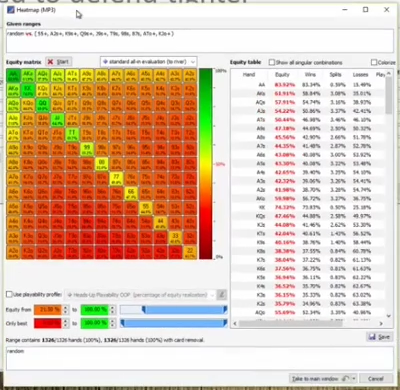Viewport: 400px width, 390px height.
Task: Select the 88 cell in the equity matrix
Action: pyautogui.click(x=101, y=164)
